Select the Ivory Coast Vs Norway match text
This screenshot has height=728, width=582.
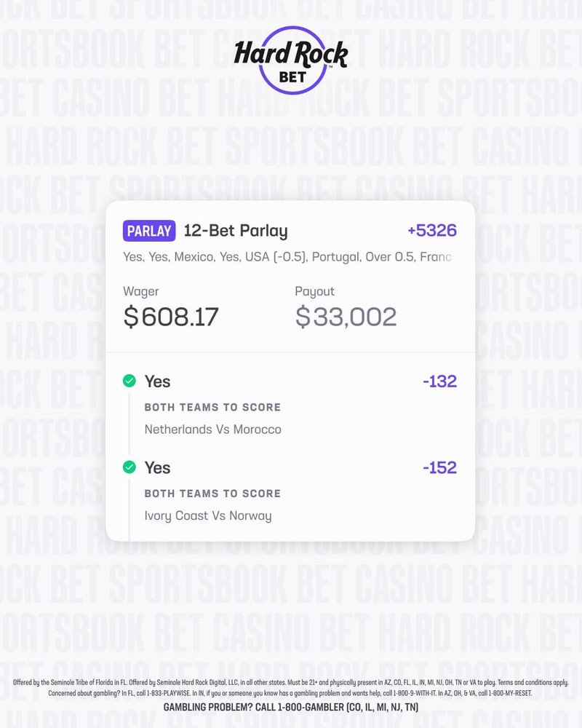point(208,516)
